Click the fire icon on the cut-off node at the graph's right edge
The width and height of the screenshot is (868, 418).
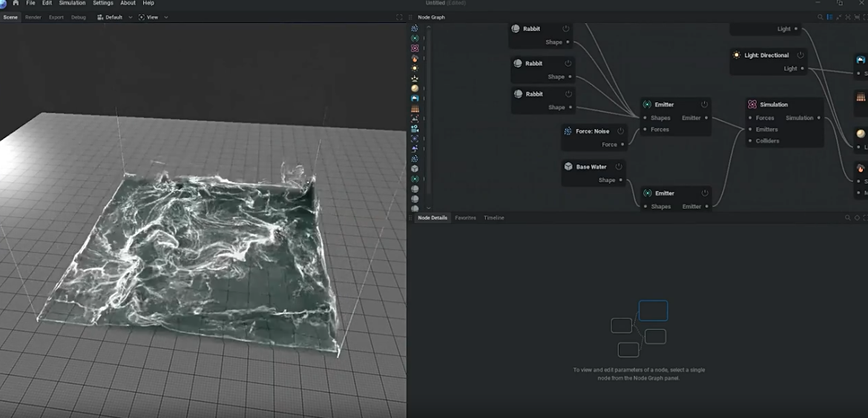click(861, 168)
